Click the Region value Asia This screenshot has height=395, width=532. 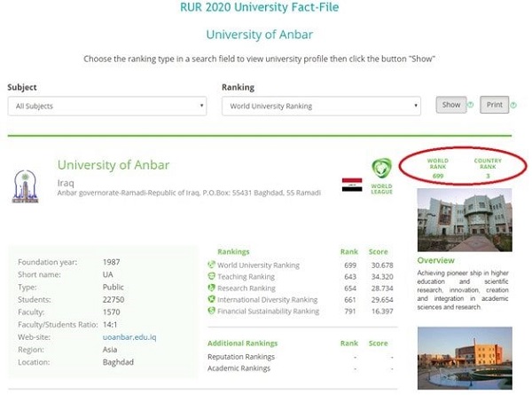[x=110, y=350]
